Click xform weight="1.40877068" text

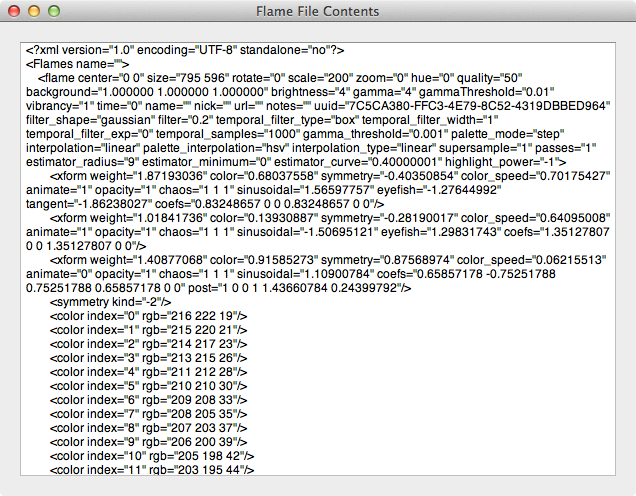[x=128, y=260]
